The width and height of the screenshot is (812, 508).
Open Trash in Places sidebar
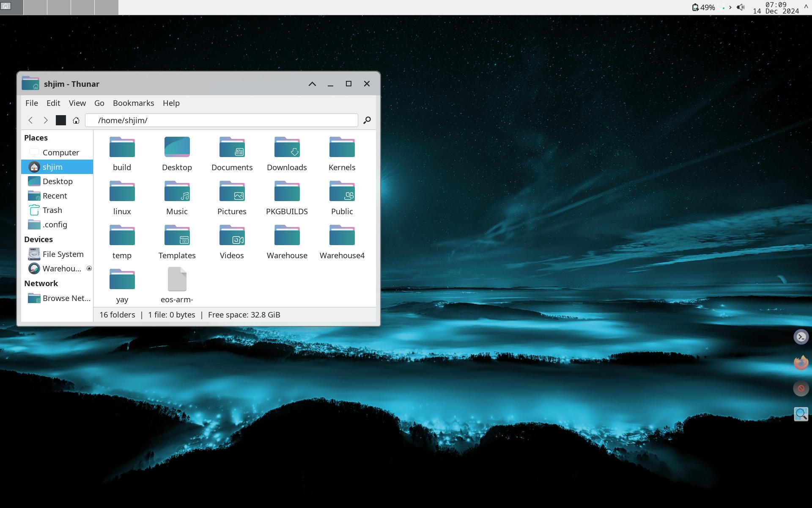[57, 210]
